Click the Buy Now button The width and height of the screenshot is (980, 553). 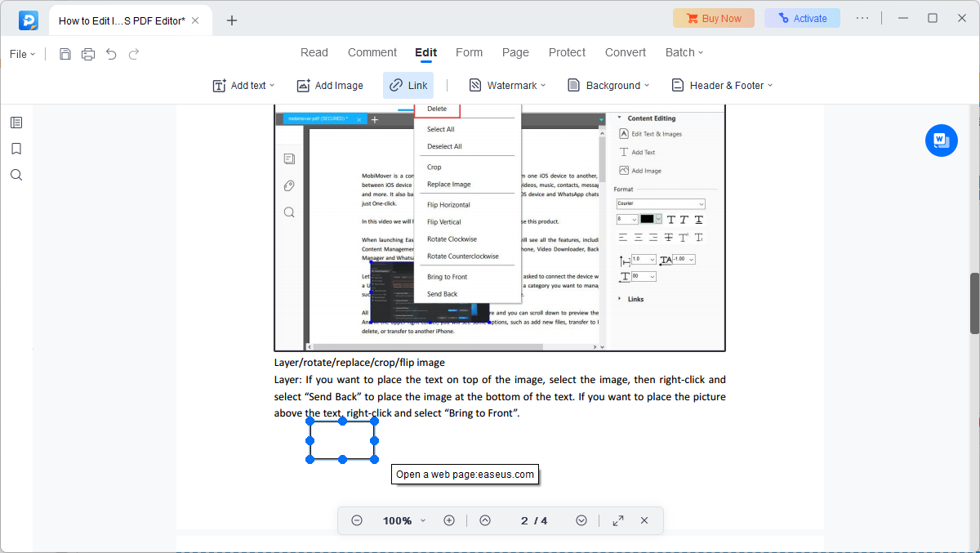pos(714,18)
